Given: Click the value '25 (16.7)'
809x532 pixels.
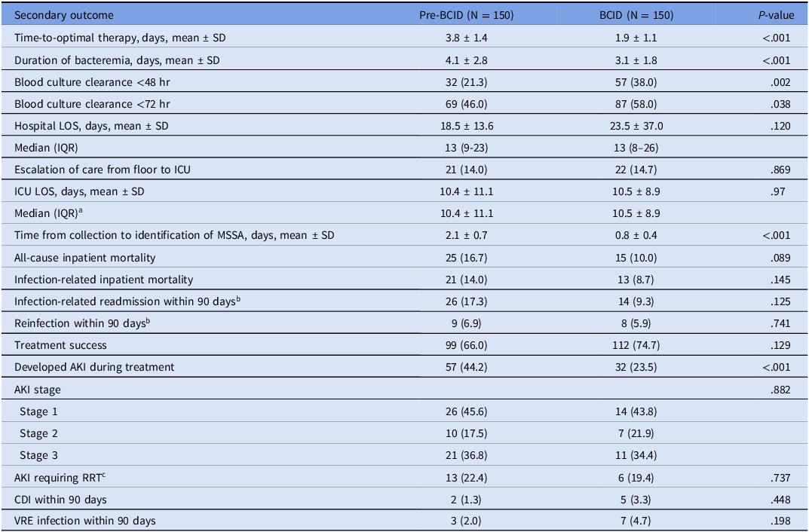Looking at the screenshot, I should pos(467,257).
